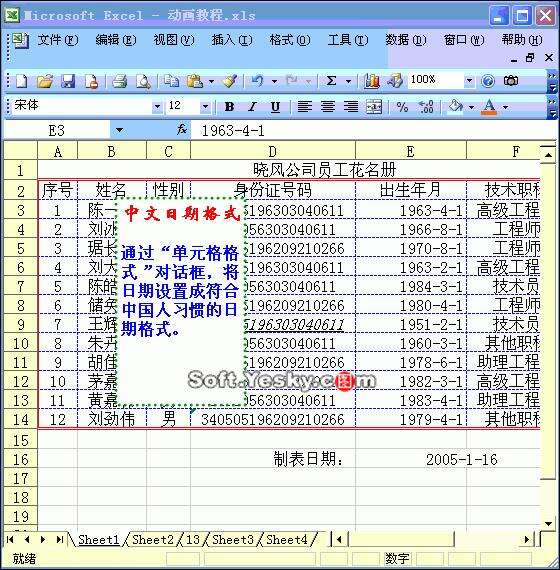
Task: Switch to the Sheet2 tab
Action: 153,539
